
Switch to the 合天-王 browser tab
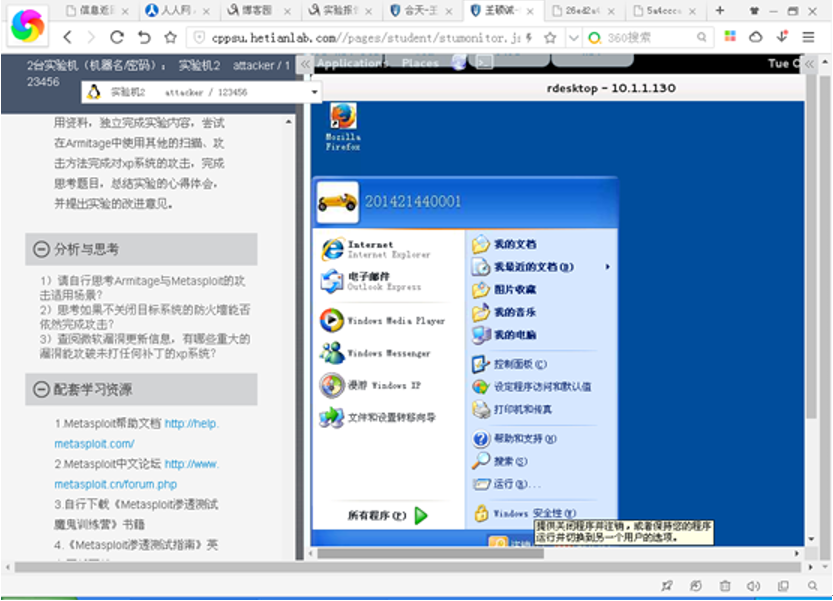[x=421, y=11]
